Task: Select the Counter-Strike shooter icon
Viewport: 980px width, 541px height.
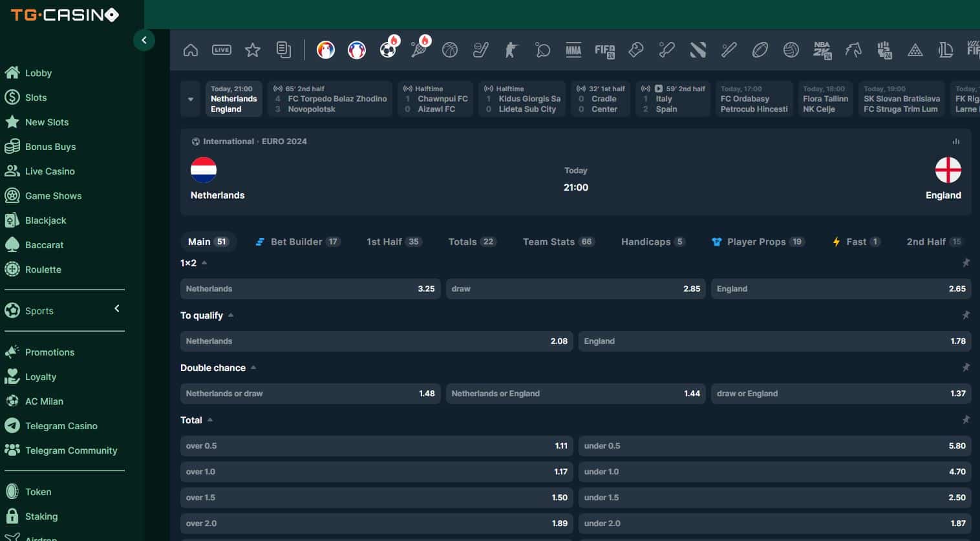Action: click(x=512, y=50)
